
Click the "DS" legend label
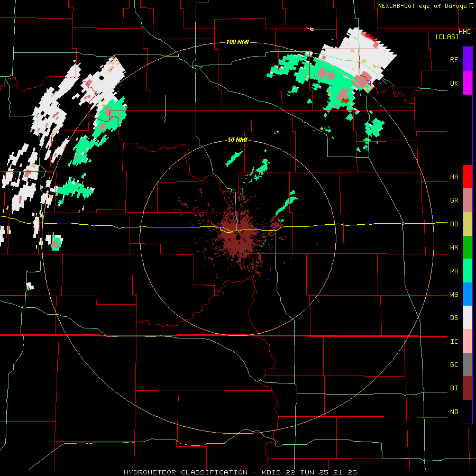(x=454, y=317)
